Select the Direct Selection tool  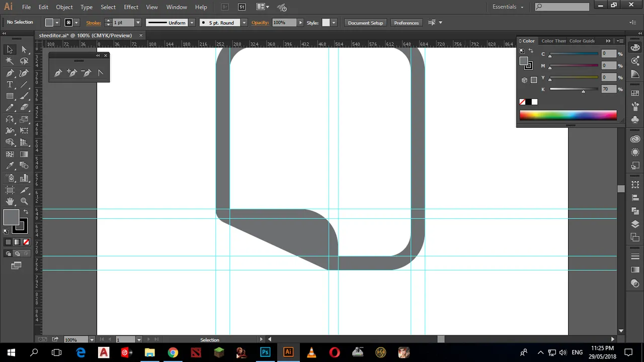24,49
